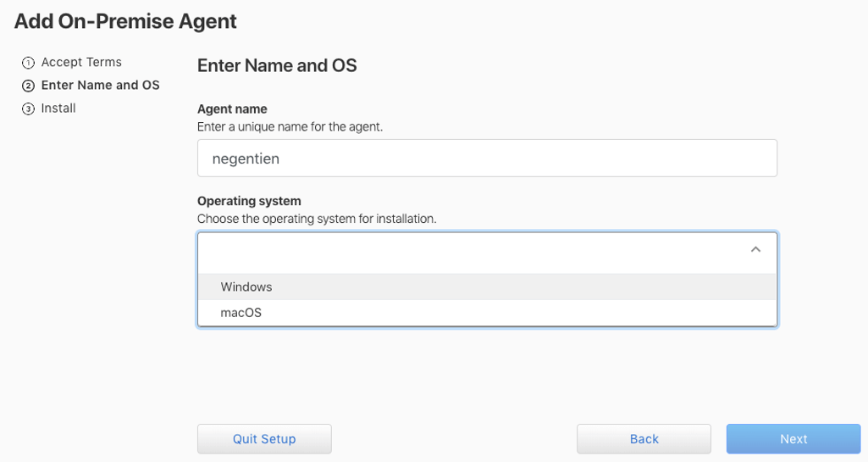Click the Operating system label
The image size is (868, 462).
(x=249, y=201)
